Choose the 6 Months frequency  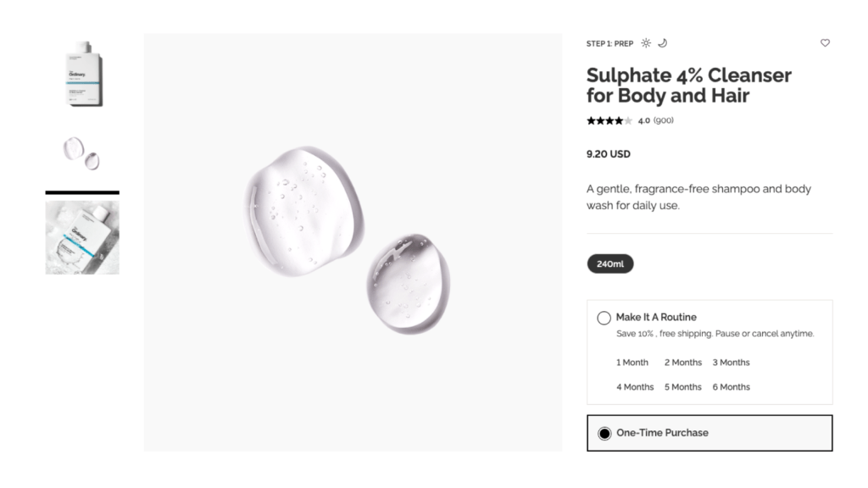[731, 387]
